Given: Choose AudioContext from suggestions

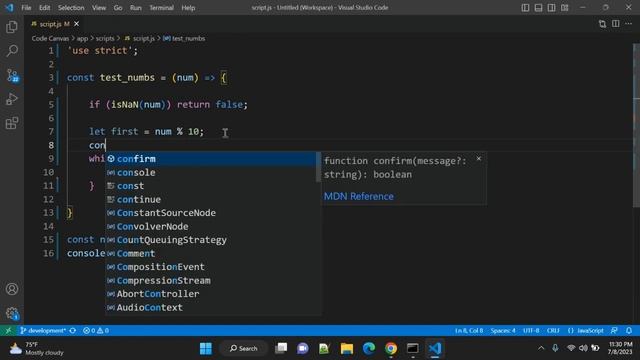Looking at the screenshot, I should click(x=211, y=307).
